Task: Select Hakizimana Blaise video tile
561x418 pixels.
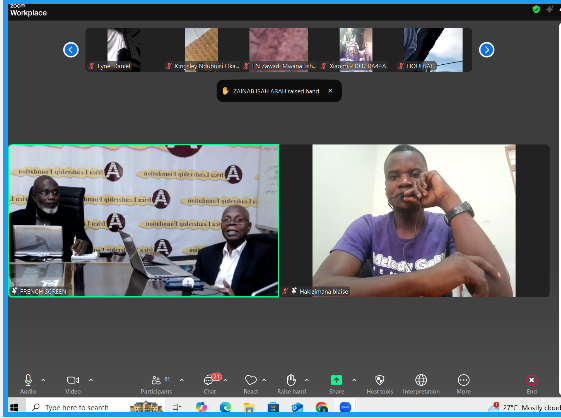Action: click(x=415, y=220)
